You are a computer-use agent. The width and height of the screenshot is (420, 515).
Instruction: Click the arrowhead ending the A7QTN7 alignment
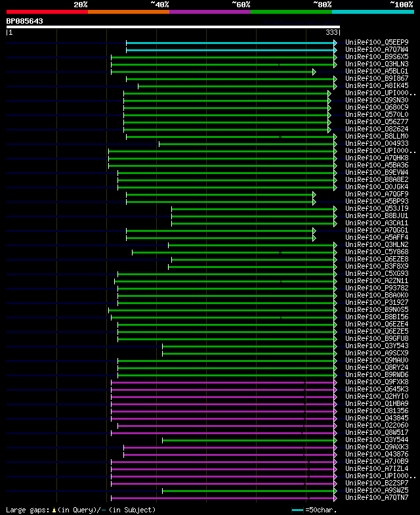point(335,498)
